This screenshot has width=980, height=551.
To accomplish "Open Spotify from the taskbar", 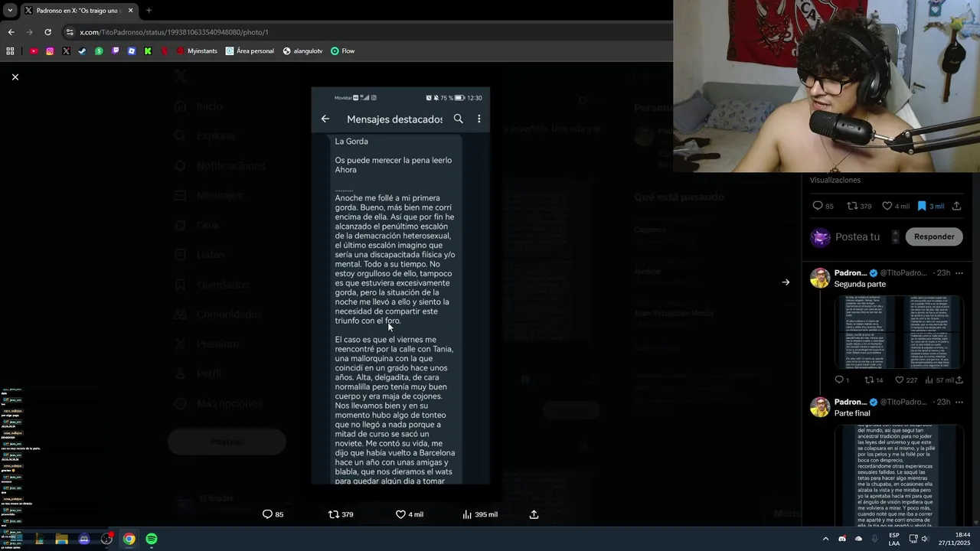I will coord(152,539).
